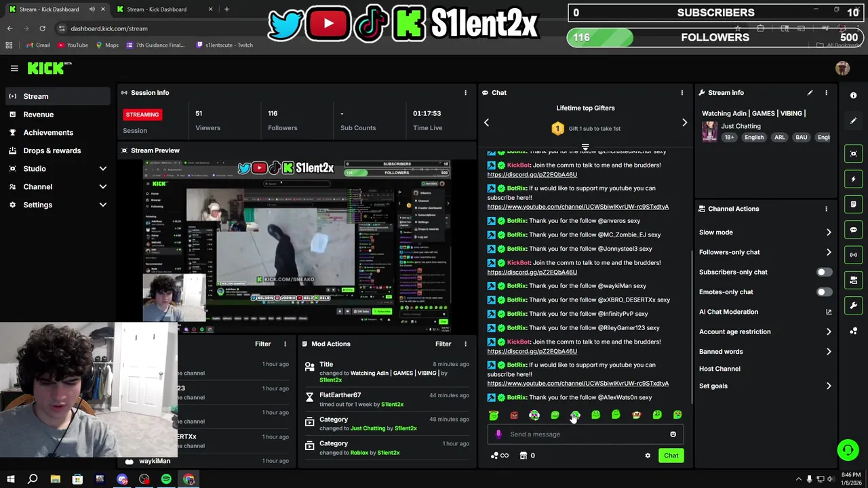
Task: Open the activity feed three-dot menu
Action: pos(285,344)
